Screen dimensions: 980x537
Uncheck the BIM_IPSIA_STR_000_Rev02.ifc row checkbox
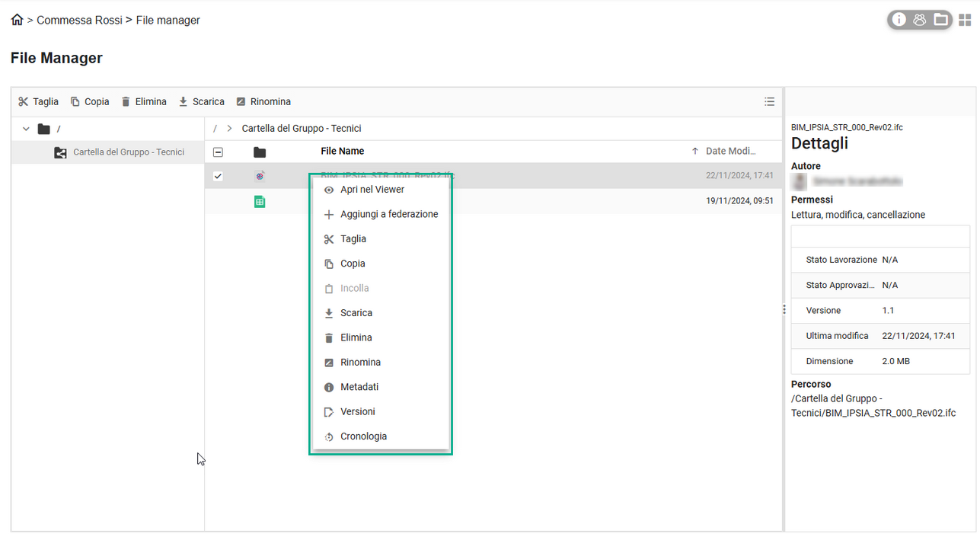click(x=218, y=176)
